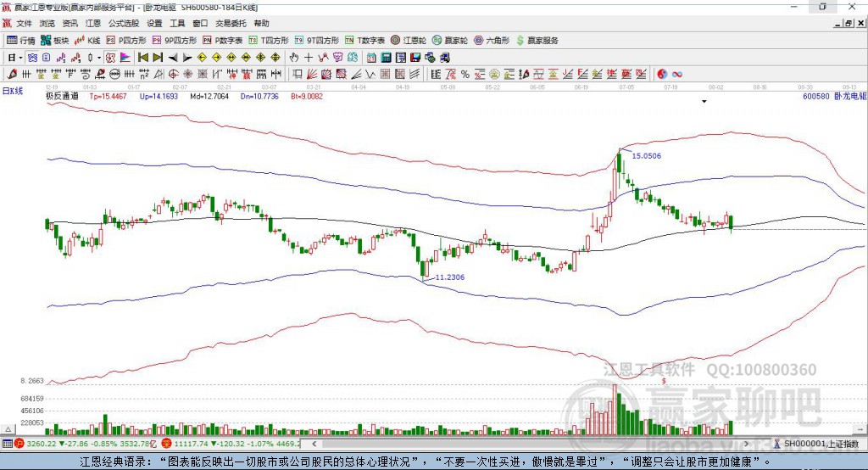Open the 江恩 menu

tap(93, 23)
